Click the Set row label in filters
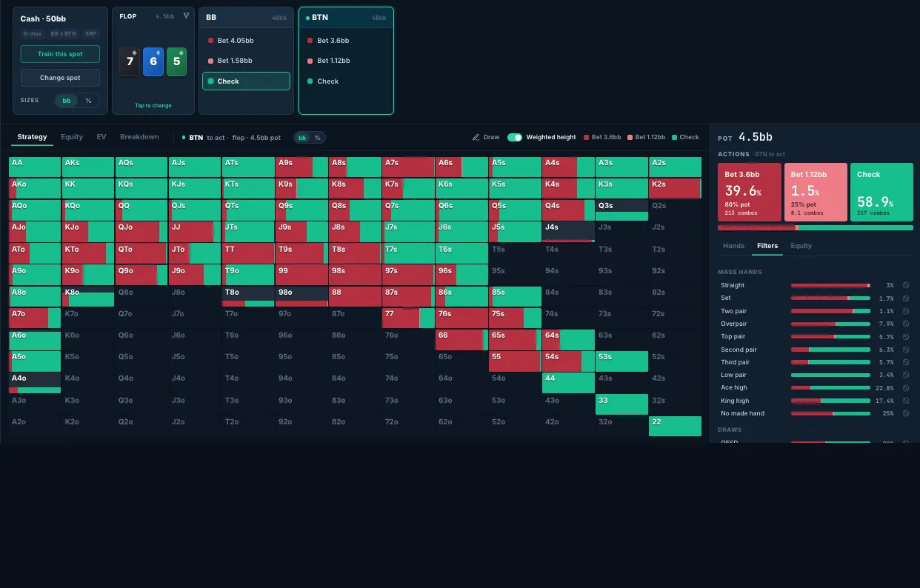 726,298
